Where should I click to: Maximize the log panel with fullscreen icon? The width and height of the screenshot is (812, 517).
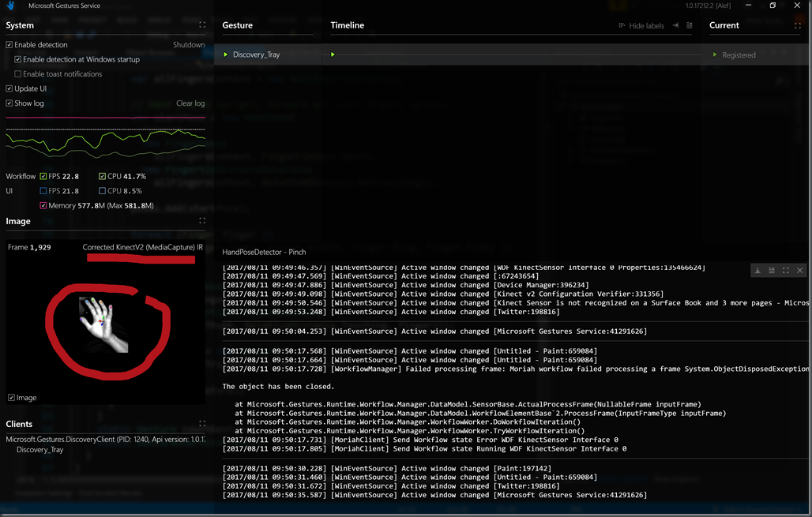pos(786,270)
